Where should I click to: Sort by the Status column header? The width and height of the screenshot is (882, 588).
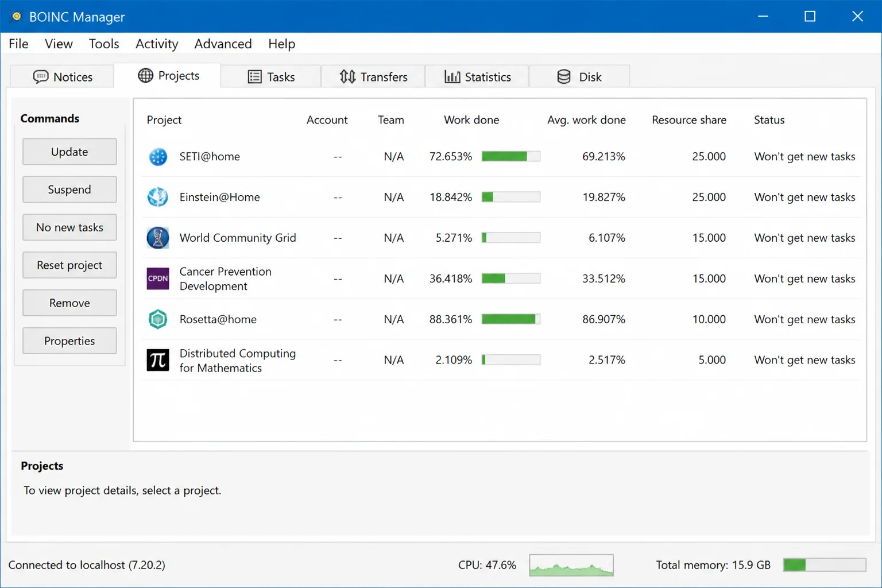[x=769, y=120]
